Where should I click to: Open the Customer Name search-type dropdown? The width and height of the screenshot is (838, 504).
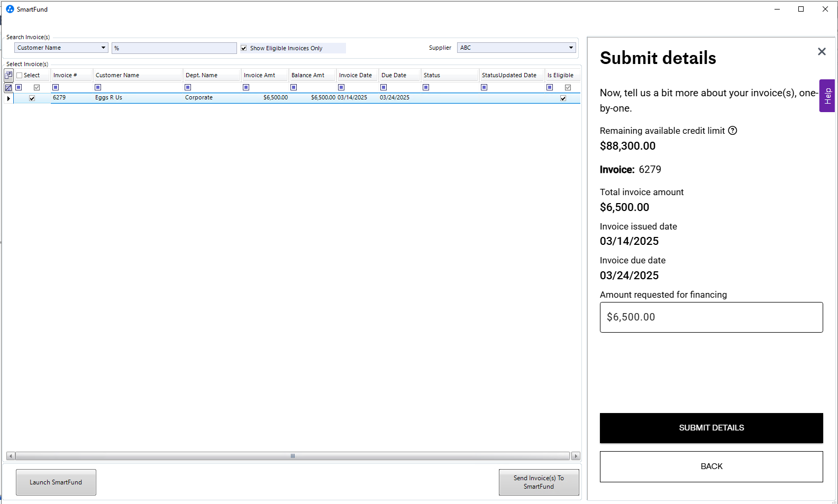click(61, 48)
